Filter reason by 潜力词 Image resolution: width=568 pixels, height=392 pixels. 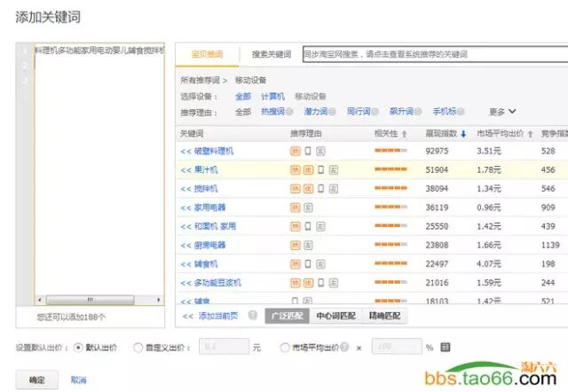316,112
